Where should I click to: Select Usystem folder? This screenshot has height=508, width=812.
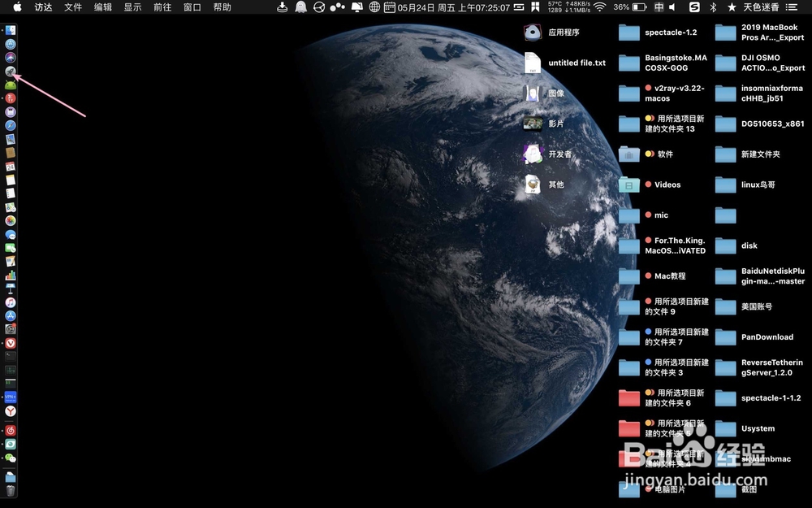click(x=745, y=428)
